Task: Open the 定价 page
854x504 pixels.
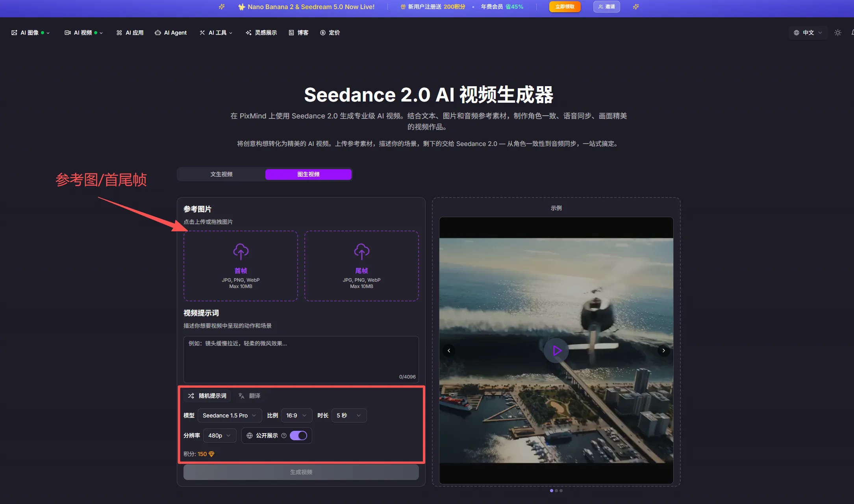Action: (x=330, y=33)
